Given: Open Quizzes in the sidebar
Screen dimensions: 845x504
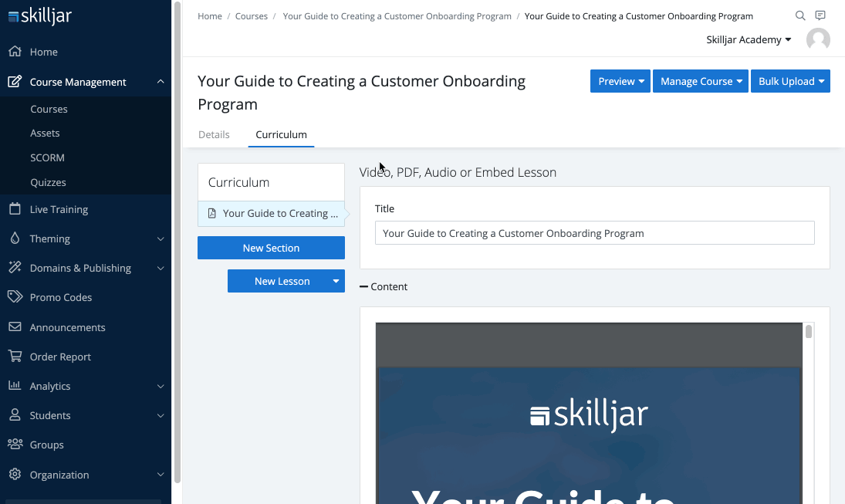Looking at the screenshot, I should [48, 183].
